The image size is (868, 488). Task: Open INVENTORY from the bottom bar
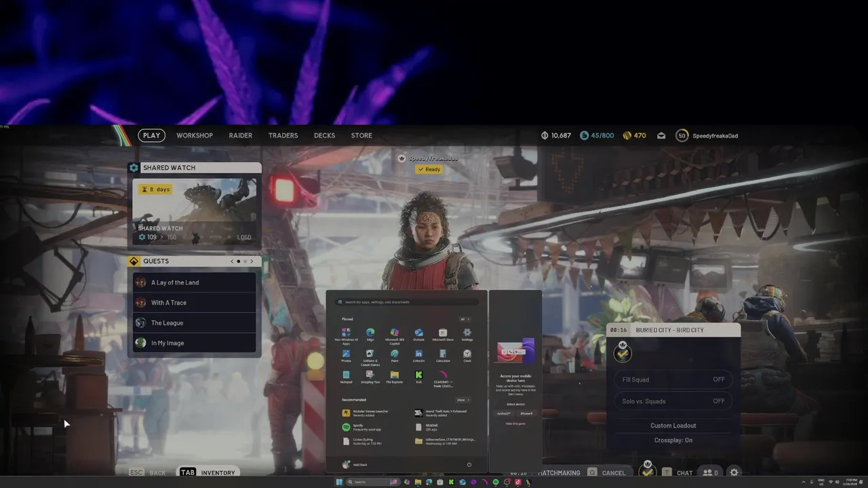coord(207,472)
